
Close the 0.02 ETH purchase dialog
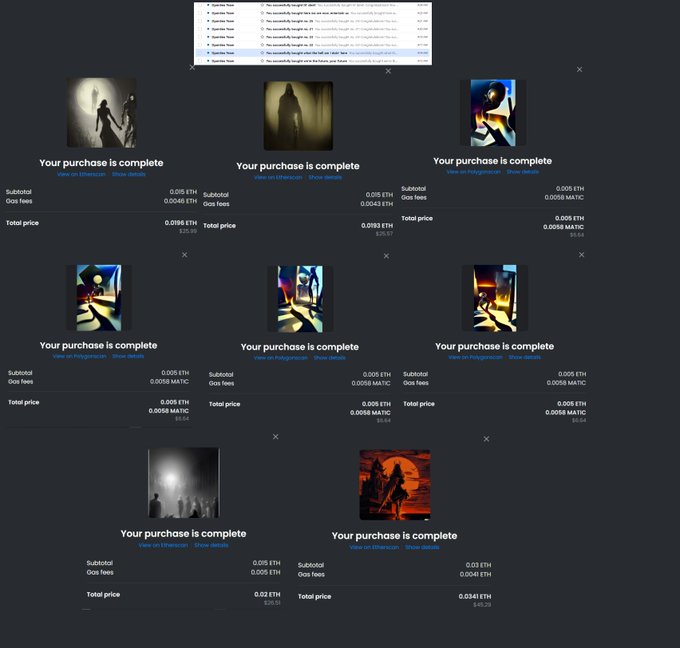pos(275,437)
